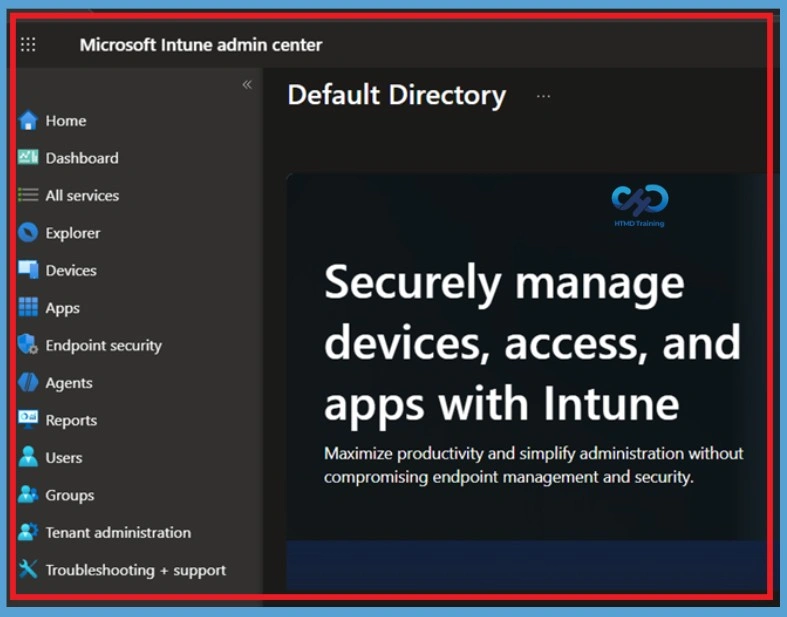Click the Users person icon
The height and width of the screenshot is (617, 787).
tap(28, 457)
